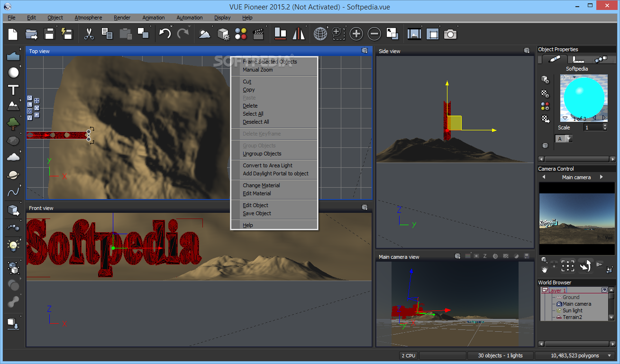Add a plant with the tree tool
620x364 pixels.
[13, 124]
